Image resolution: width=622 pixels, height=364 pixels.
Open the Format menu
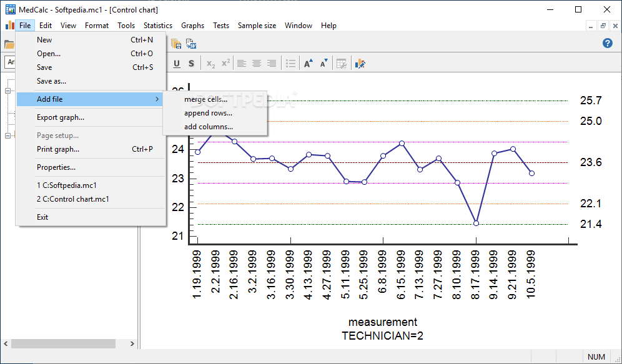pyautogui.click(x=97, y=26)
